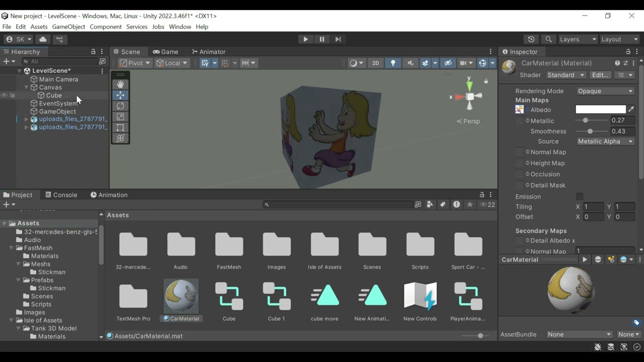Click the albedo color picker eyedropper

coord(631,109)
